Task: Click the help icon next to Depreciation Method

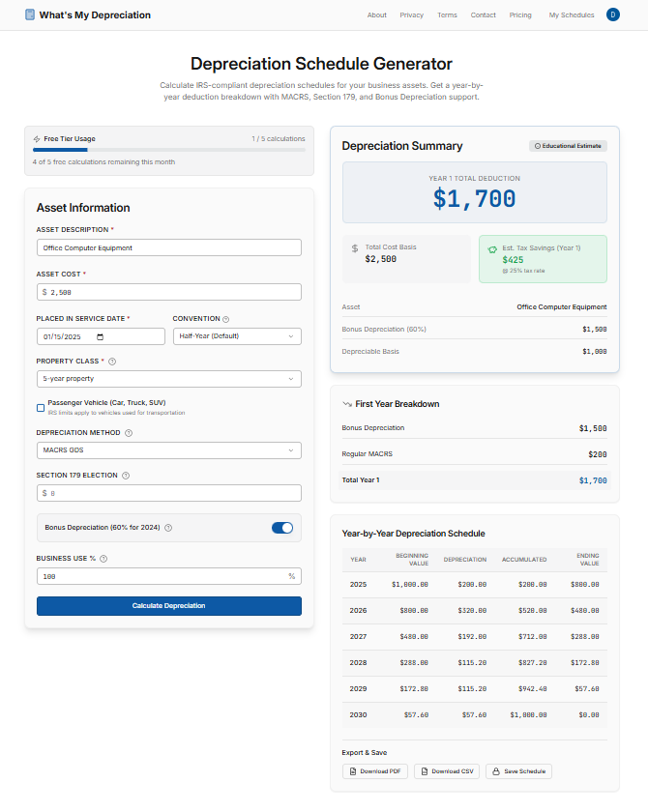Action: 127,431
